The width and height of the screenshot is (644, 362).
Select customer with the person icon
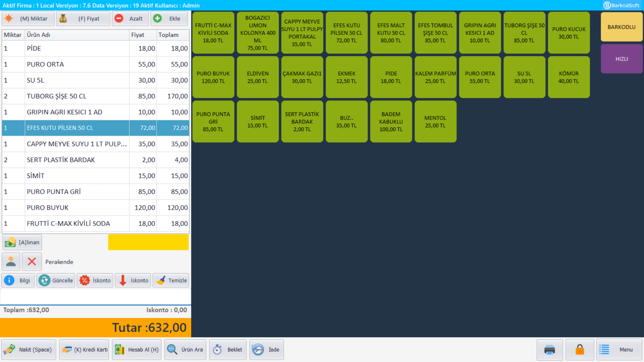point(11,261)
